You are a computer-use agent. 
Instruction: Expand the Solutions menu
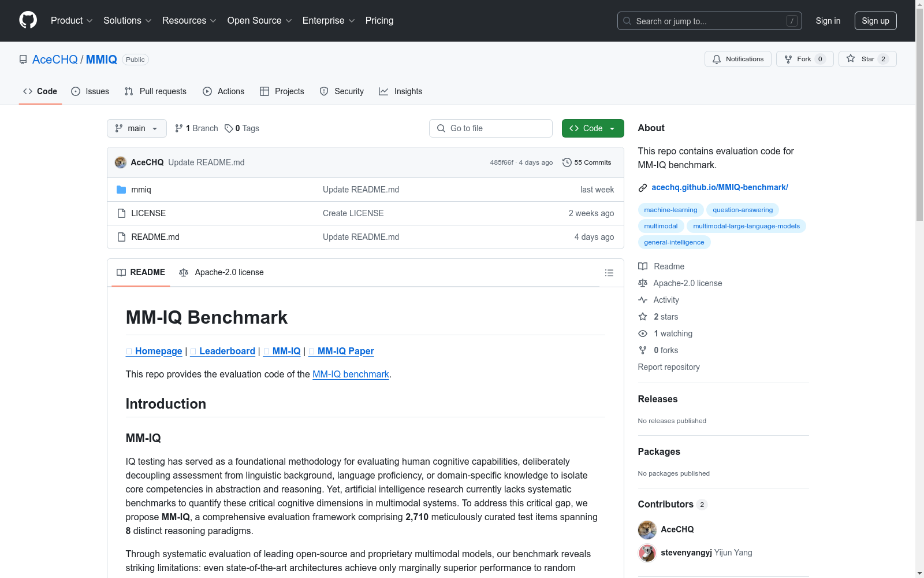click(128, 21)
